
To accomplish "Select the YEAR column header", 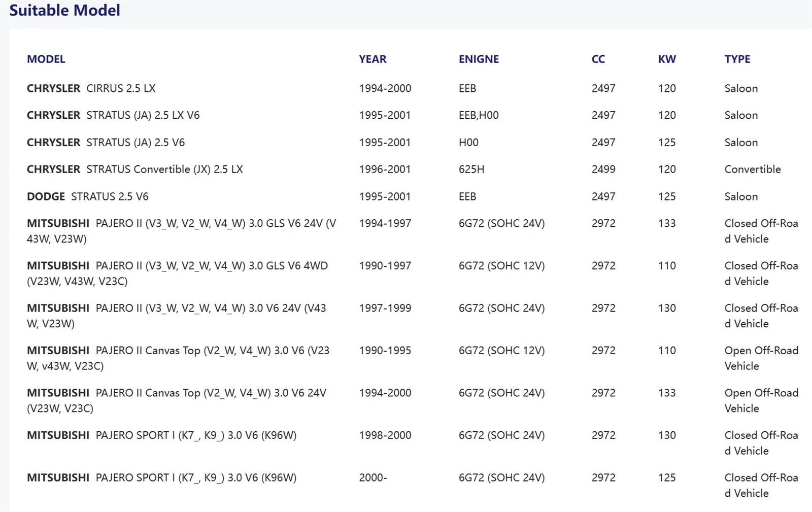I will (373, 59).
